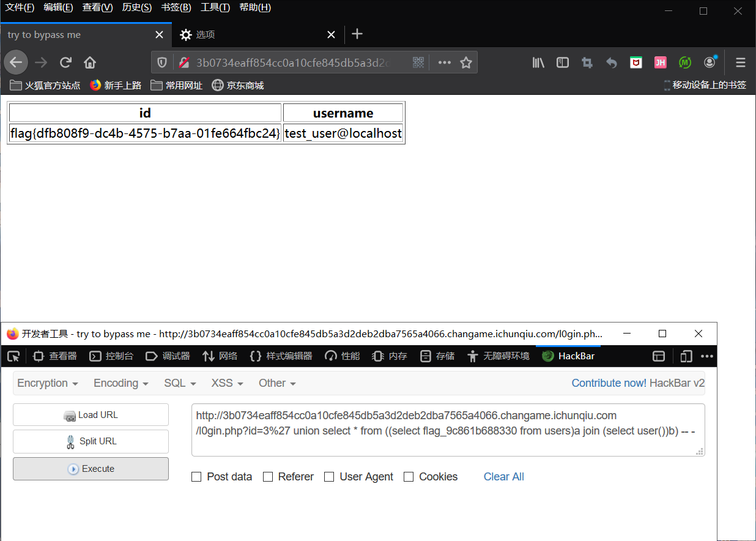The height and width of the screenshot is (541, 756).
Task: Switch to the 内存 memory tab
Action: point(390,356)
